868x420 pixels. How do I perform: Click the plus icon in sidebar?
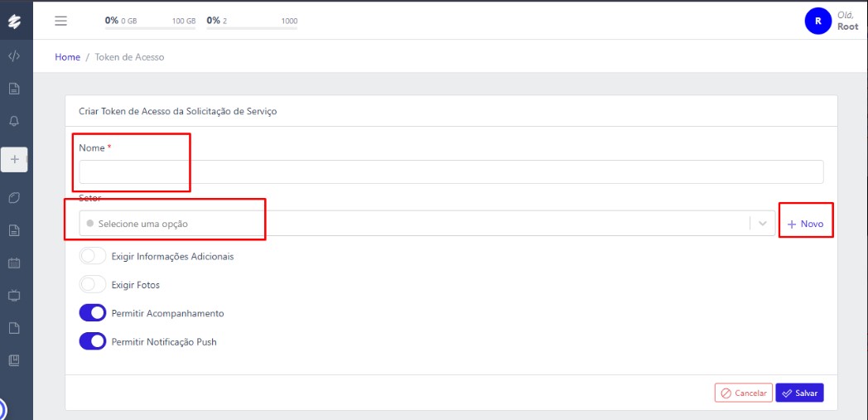coord(14,159)
